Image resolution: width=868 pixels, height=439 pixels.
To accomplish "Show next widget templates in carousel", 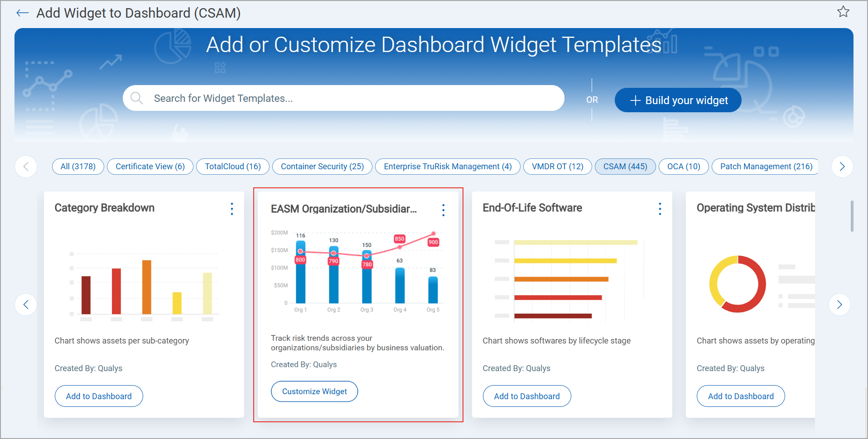I will tap(839, 305).
